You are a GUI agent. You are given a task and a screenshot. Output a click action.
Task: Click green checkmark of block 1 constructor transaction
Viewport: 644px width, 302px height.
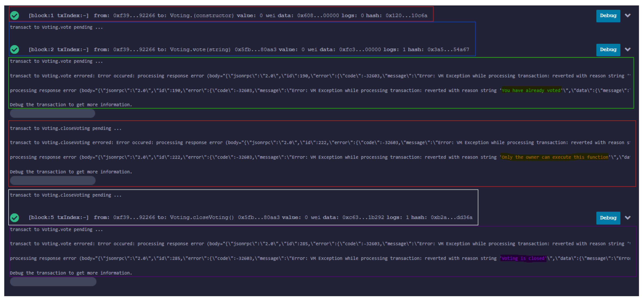tap(15, 16)
